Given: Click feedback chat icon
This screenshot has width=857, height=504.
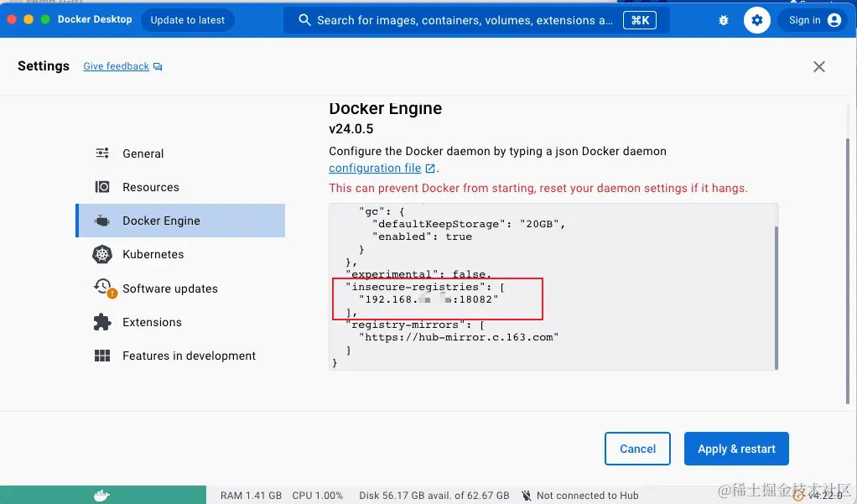Looking at the screenshot, I should [x=158, y=67].
